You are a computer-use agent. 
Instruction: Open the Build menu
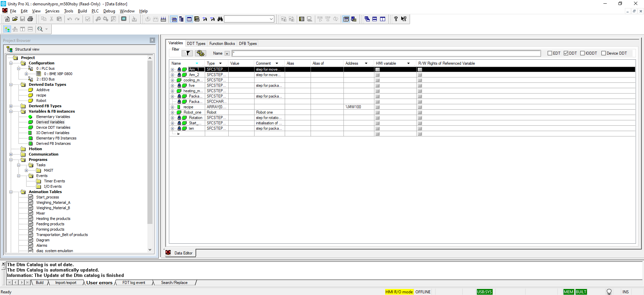pos(82,11)
